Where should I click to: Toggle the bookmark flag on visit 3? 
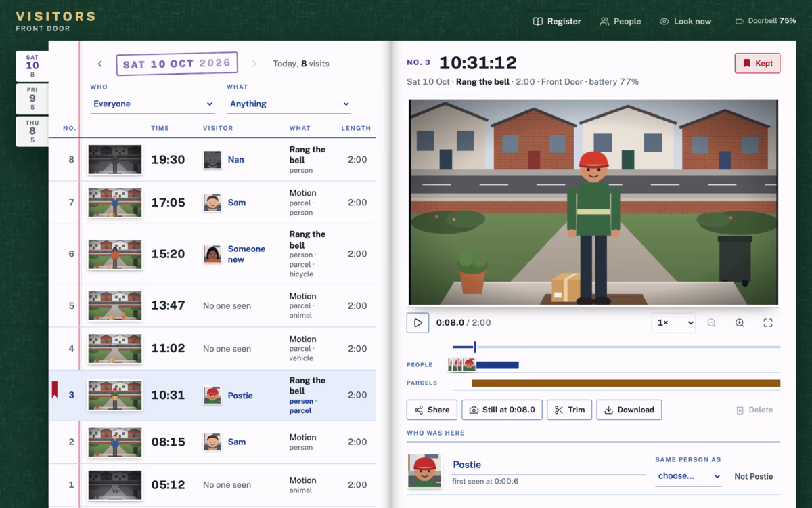pyautogui.click(x=55, y=389)
